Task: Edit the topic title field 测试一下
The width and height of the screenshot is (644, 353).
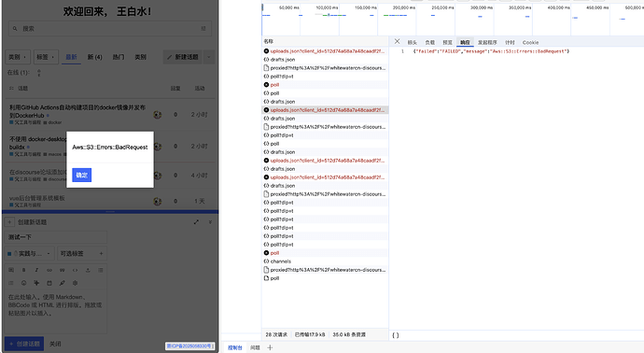Action: coord(56,237)
